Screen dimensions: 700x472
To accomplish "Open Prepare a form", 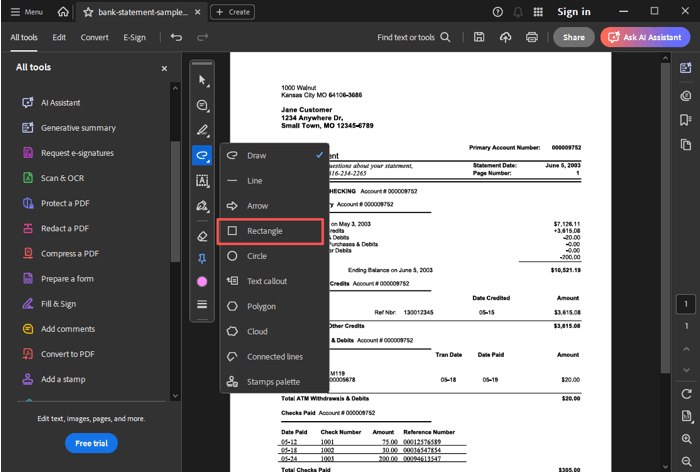I will click(58, 279).
